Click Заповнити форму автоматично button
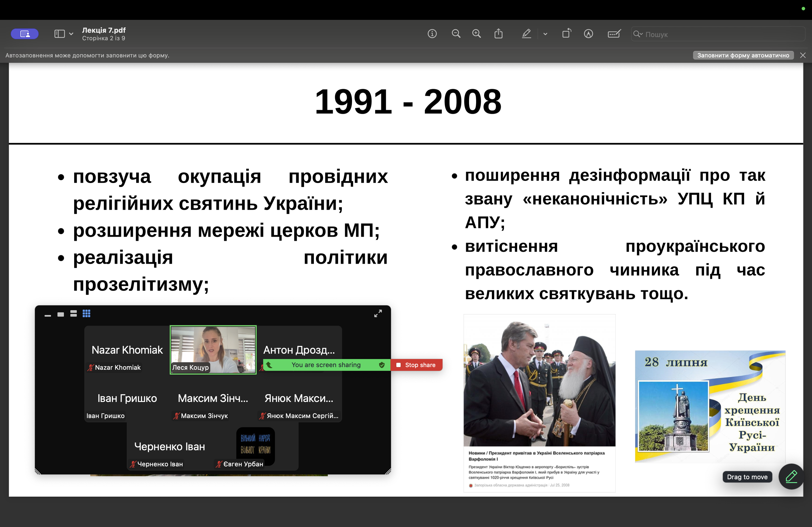This screenshot has width=812, height=527. pos(743,55)
